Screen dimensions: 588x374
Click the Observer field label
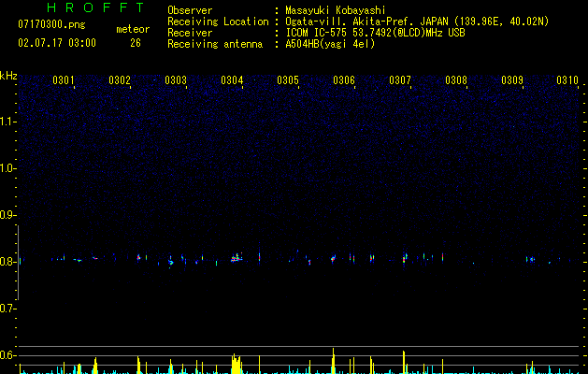click(190, 10)
